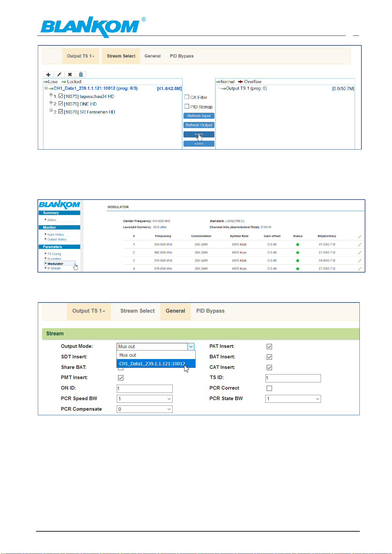Click the trash bin icon above the input tree

81,75
